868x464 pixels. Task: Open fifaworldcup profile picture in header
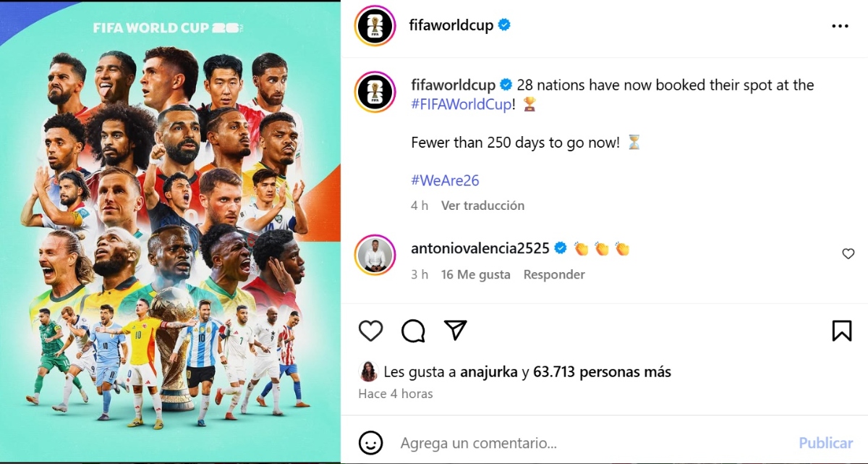click(375, 26)
